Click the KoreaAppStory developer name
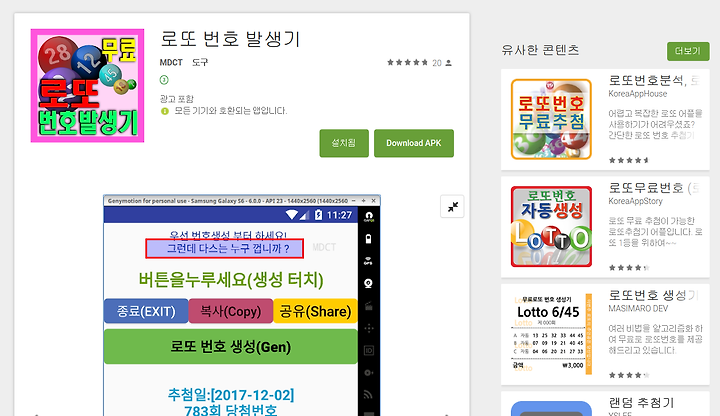 tap(636, 202)
